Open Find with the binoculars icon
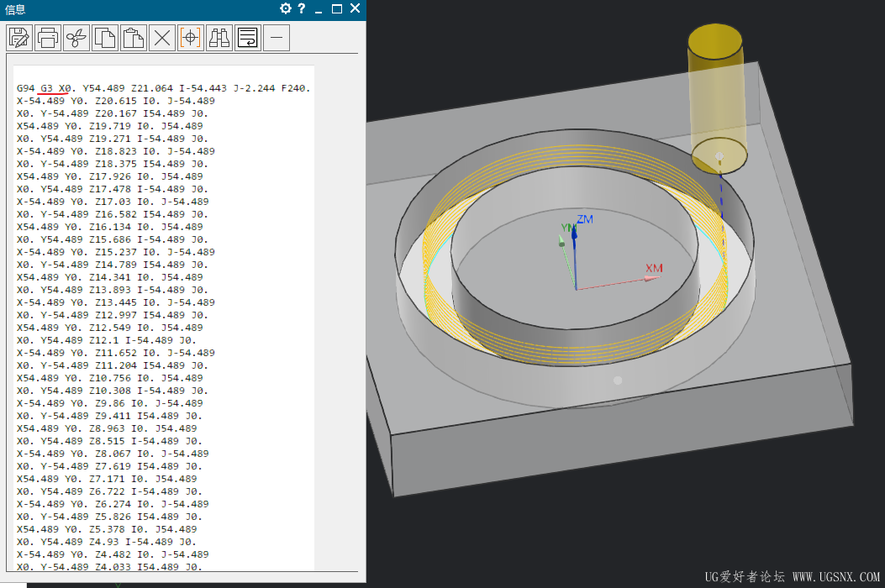The image size is (885, 588). coord(219,38)
